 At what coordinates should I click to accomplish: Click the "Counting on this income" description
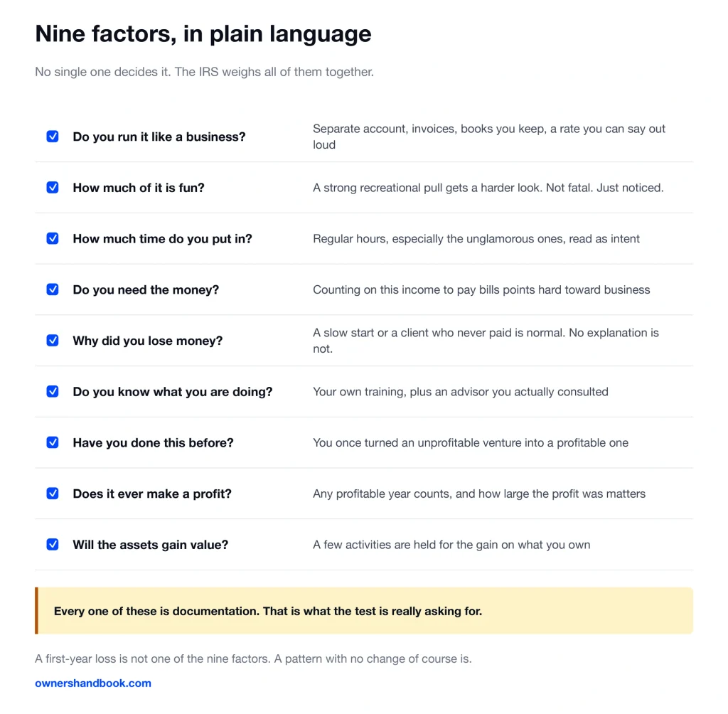481,290
